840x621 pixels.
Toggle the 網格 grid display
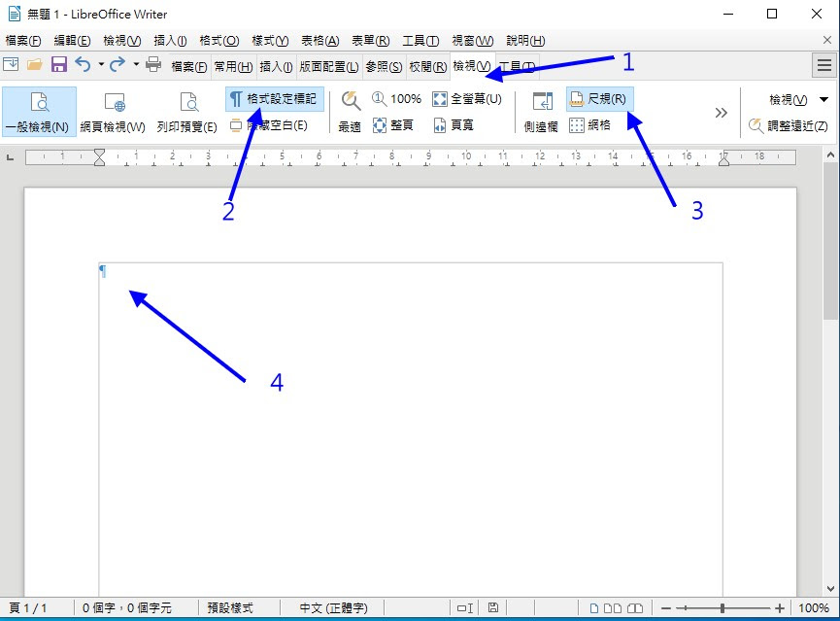(x=589, y=125)
